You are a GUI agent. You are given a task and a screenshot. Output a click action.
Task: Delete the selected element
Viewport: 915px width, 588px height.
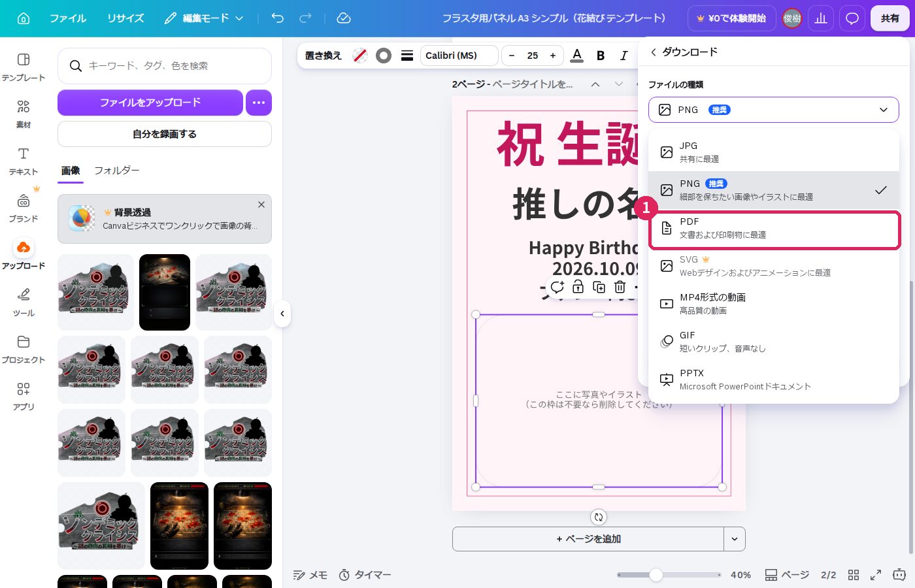tap(620, 287)
